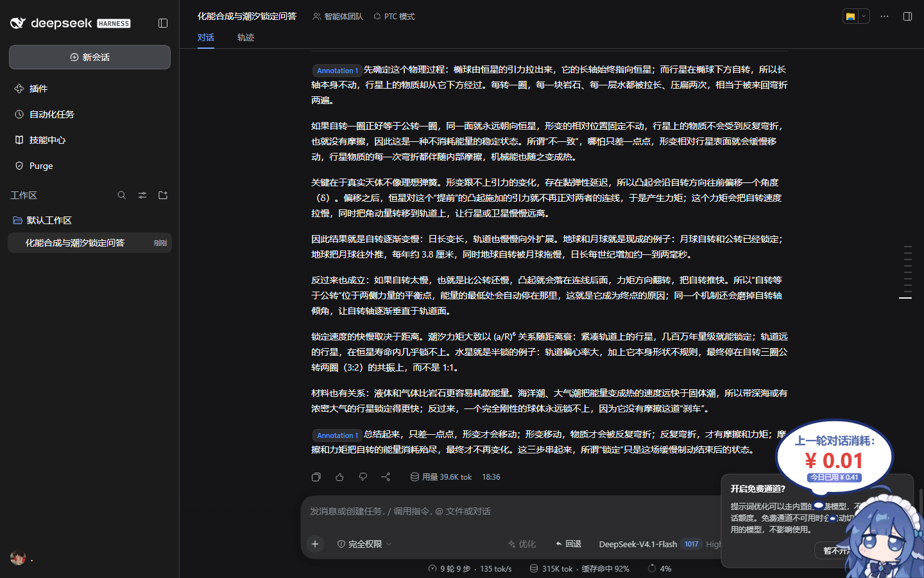
Task: Copy the response with copy icon
Action: (316, 477)
